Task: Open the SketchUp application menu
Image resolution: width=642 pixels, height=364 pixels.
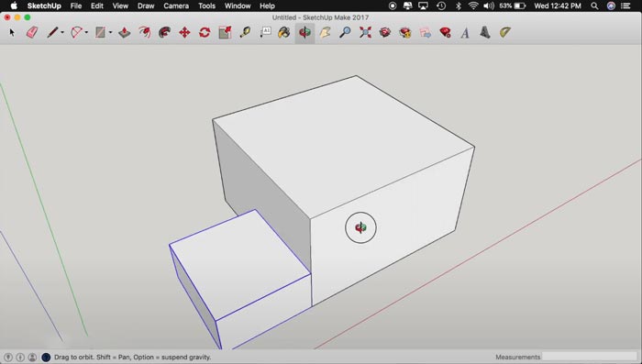Action: click(x=44, y=6)
